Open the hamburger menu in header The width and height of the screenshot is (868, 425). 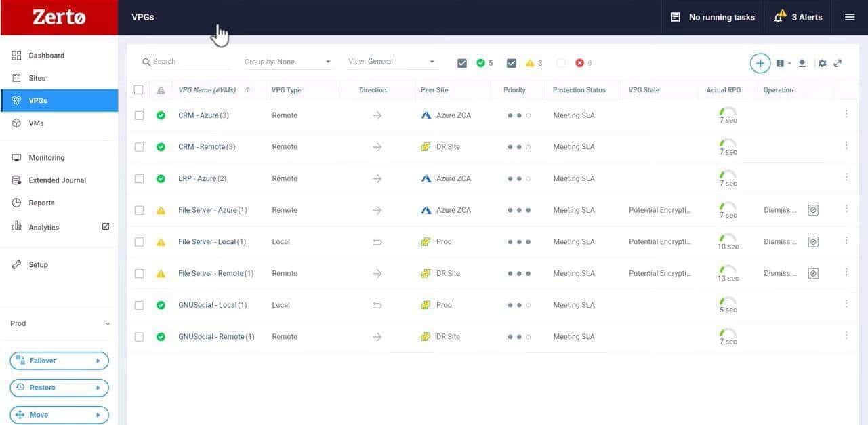click(x=850, y=17)
